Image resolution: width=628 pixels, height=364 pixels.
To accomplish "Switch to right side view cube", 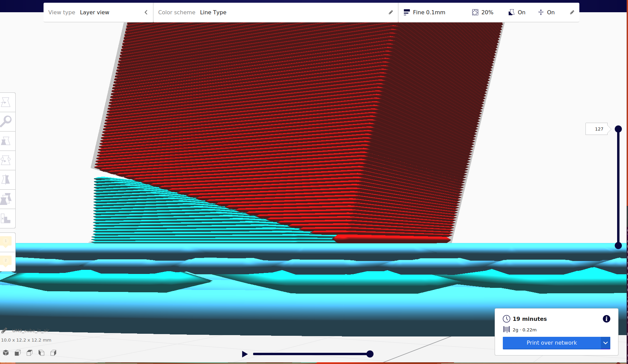I will [53, 353].
